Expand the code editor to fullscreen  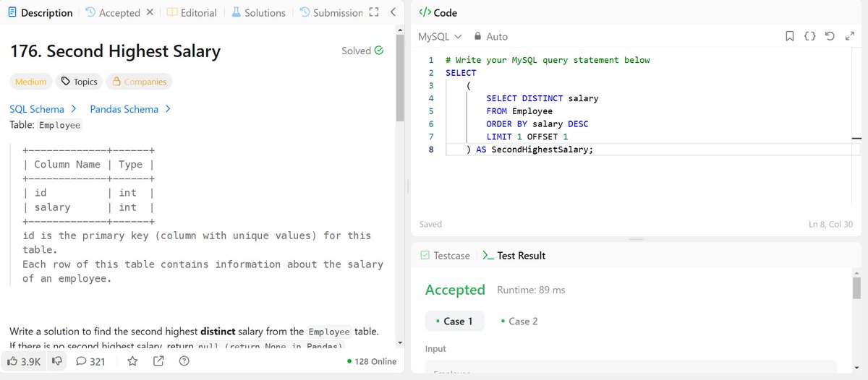(849, 36)
